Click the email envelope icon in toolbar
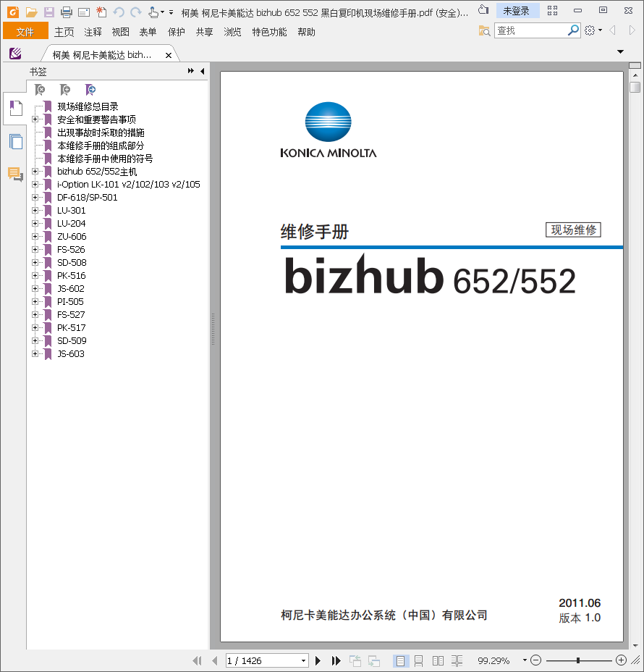The image size is (644, 672). point(84,12)
